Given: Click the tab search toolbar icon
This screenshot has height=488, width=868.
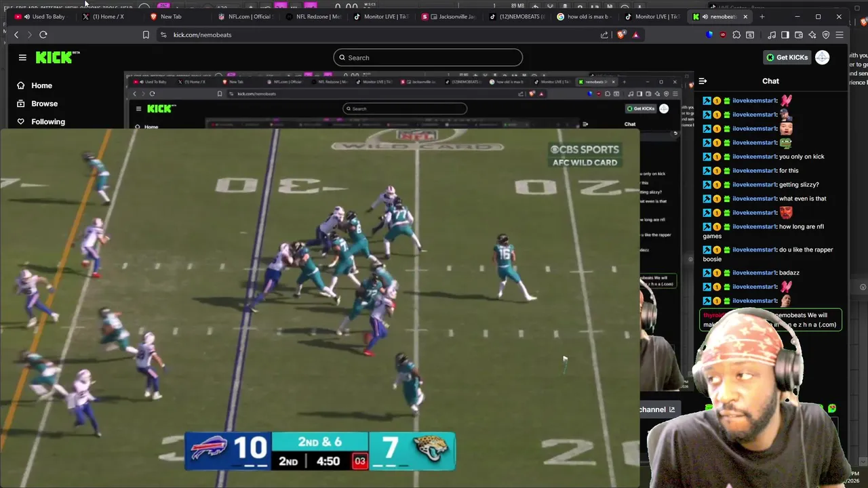Looking at the screenshot, I should click(x=750, y=35).
